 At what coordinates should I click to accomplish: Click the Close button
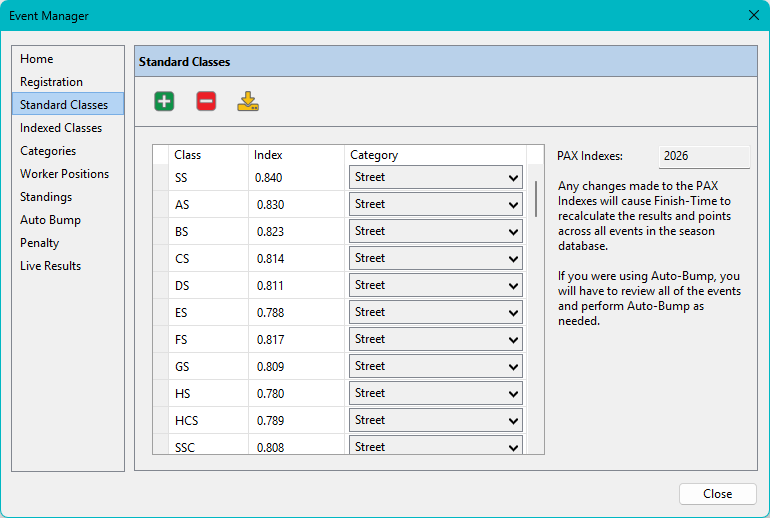717,493
